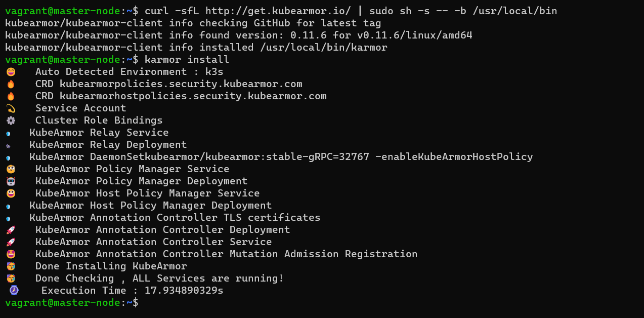Image resolution: width=644 pixels, height=318 pixels.
Task: Click the rocket emoji beside Annotation Controller Service
Action: pyautogui.click(x=11, y=242)
